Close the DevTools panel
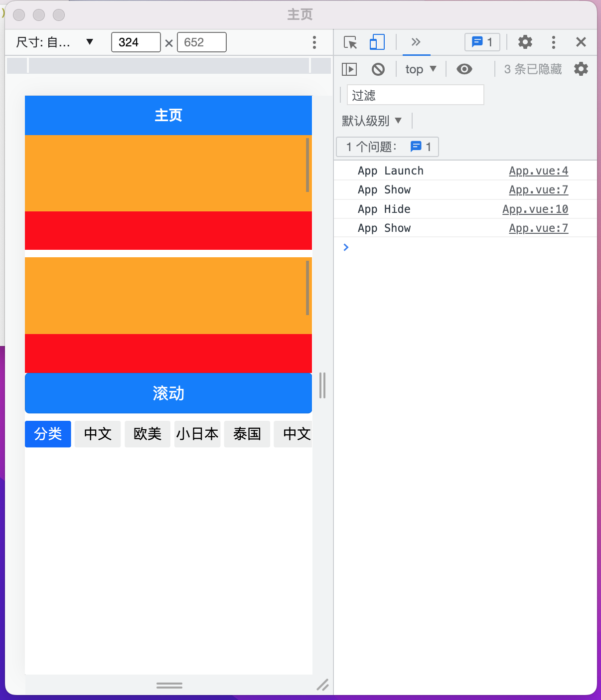The image size is (601, 700). point(581,42)
